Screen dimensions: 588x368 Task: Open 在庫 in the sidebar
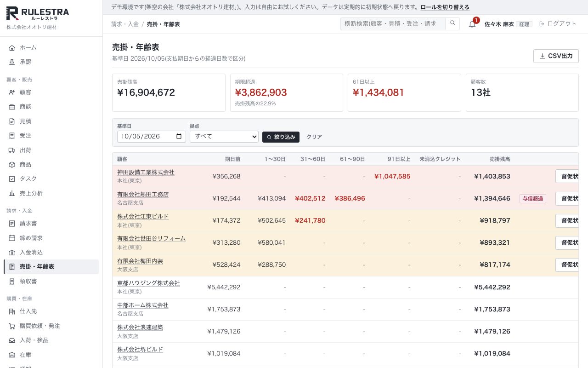[51, 355]
